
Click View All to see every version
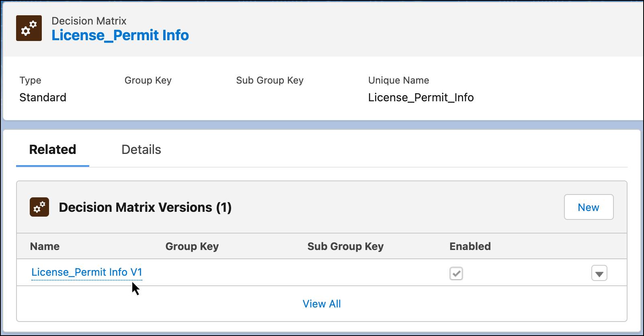click(x=322, y=304)
